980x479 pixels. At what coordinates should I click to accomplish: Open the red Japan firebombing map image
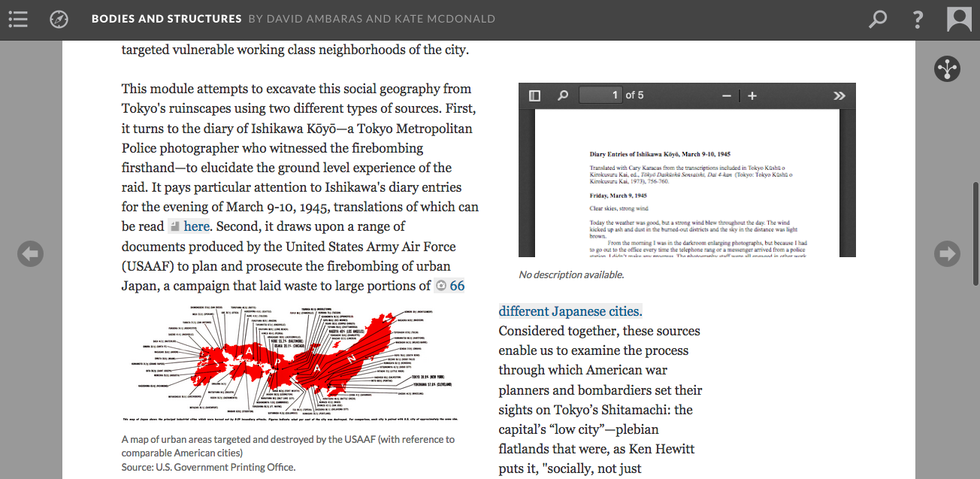point(290,362)
